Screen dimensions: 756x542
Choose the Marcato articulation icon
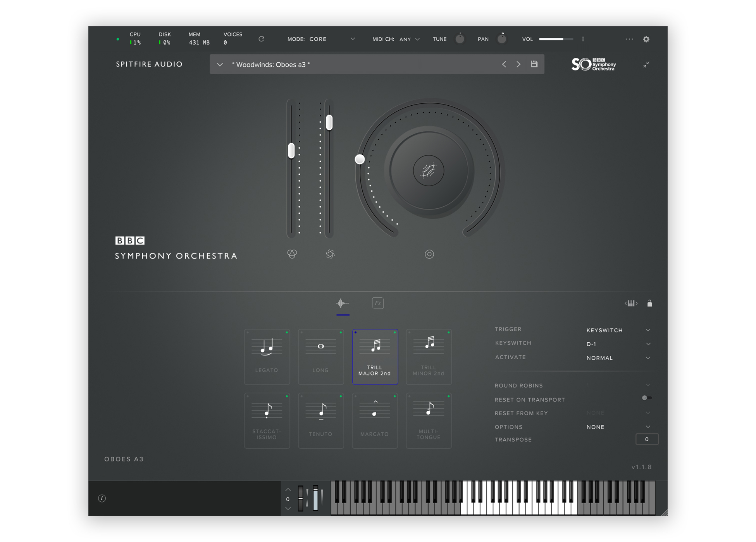(374, 420)
